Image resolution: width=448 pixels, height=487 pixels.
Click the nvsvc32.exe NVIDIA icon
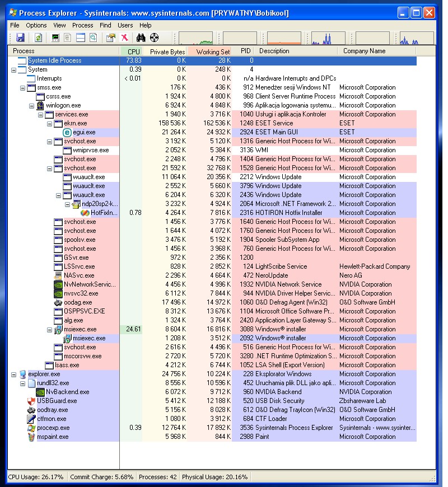(x=58, y=293)
